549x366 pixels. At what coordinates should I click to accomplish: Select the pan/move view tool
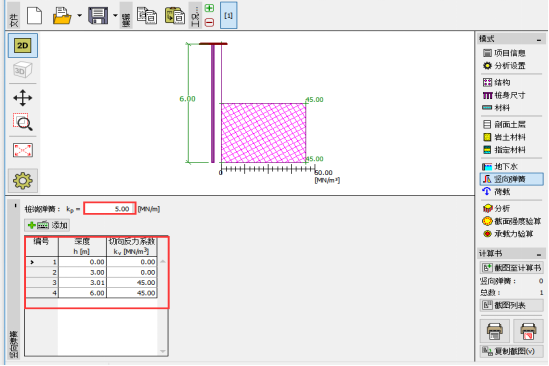click(23, 98)
